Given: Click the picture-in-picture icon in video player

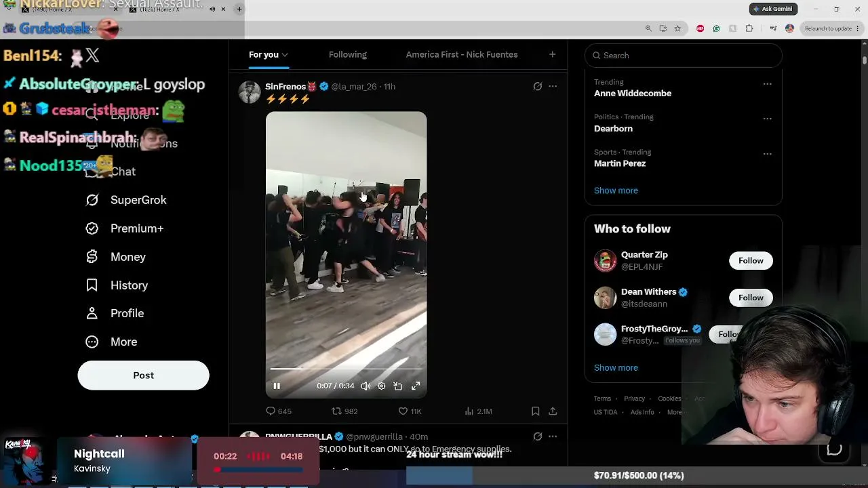Looking at the screenshot, I should click(398, 386).
